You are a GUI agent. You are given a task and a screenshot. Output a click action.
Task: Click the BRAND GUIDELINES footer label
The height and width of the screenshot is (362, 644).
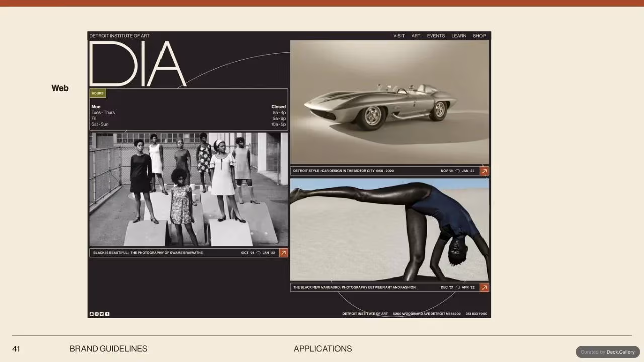(x=109, y=349)
